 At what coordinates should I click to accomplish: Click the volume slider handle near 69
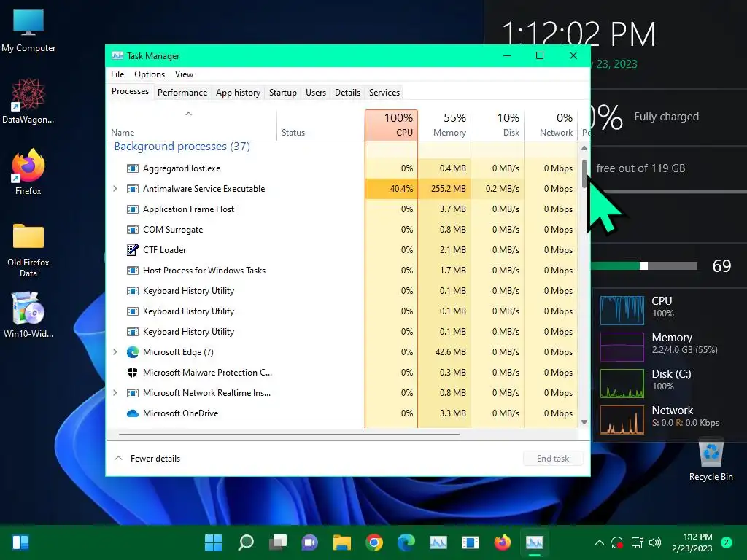tap(643, 265)
